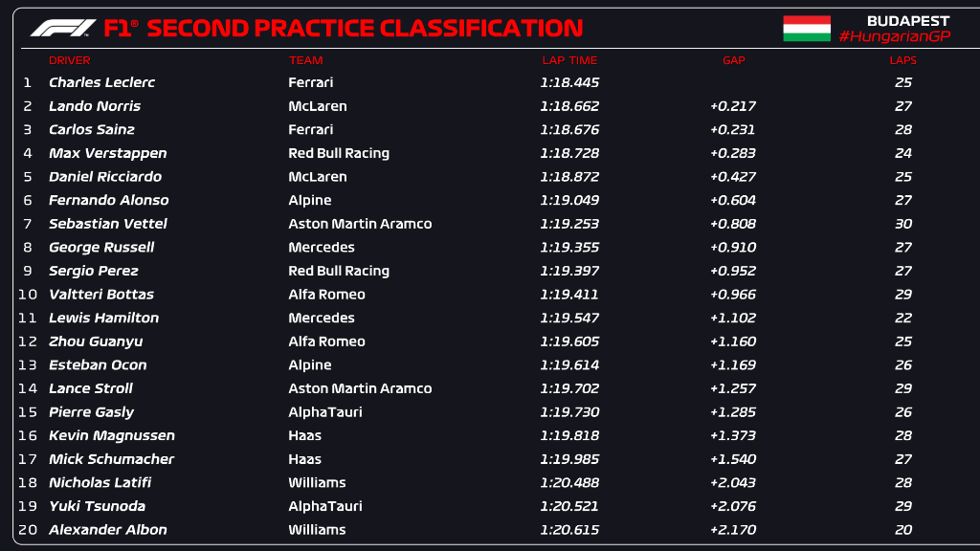Click Aston Martin Aramco for Sebastian Vettel

[x=360, y=224]
